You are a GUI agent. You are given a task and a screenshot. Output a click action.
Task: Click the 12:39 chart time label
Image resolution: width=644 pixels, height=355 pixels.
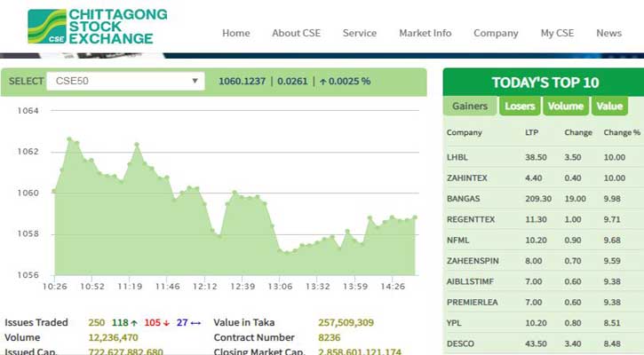coord(242,287)
